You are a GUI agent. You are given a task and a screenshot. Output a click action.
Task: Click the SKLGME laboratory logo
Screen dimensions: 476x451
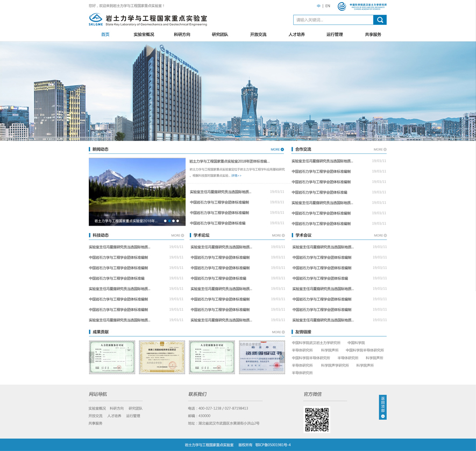pyautogui.click(x=148, y=20)
